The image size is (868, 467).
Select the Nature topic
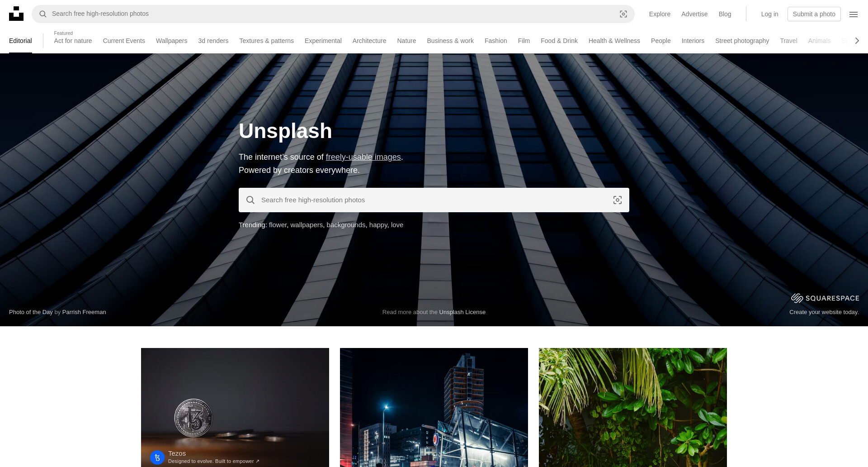406,41
